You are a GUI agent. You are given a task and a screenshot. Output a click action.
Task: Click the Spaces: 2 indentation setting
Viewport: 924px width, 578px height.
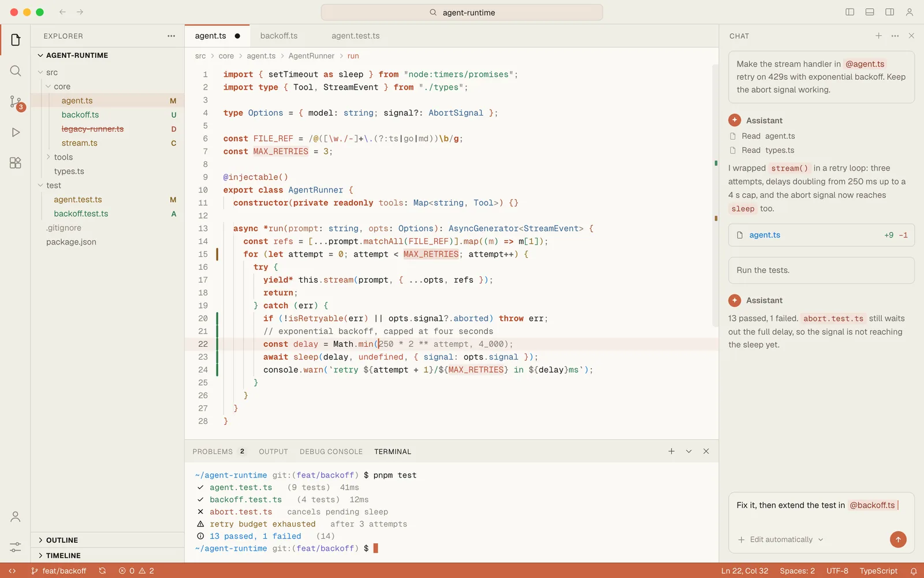tap(797, 571)
